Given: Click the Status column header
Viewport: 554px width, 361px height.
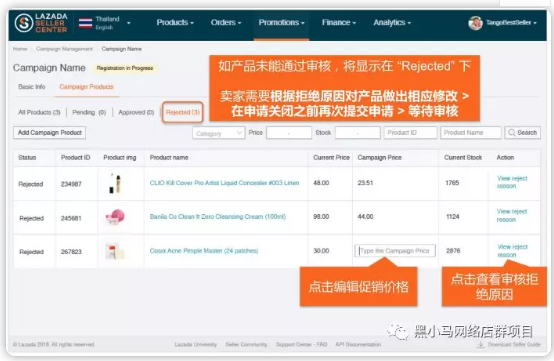Looking at the screenshot, I should click(27, 158).
